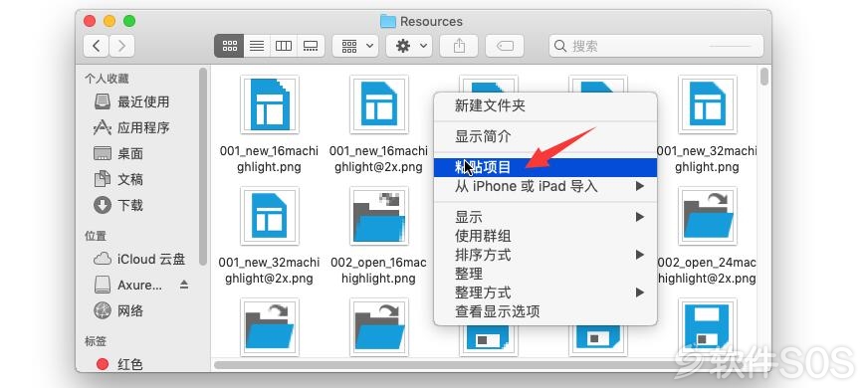The width and height of the screenshot is (868, 388).
Task: Select file 002_open_16machighlight.png thumbnail
Action: 379,216
